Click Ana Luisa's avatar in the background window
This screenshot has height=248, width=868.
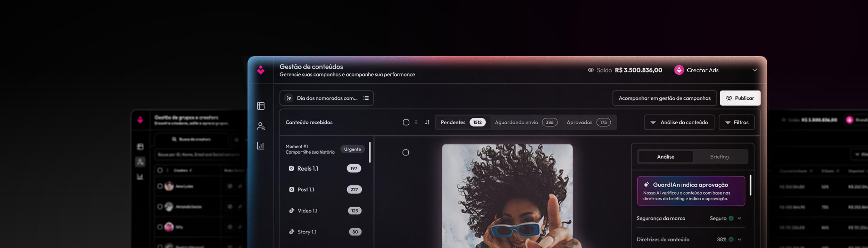click(x=169, y=187)
